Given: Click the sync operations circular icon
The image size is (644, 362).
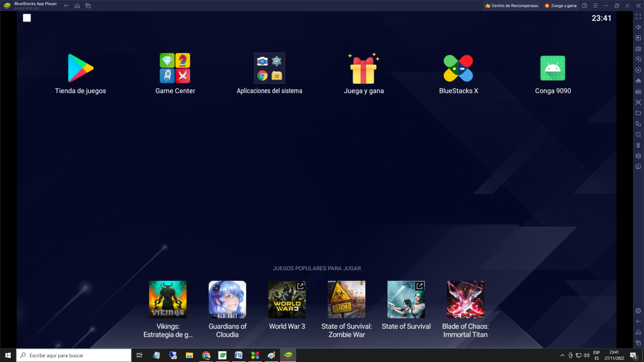Looking at the screenshot, I should [638, 70].
